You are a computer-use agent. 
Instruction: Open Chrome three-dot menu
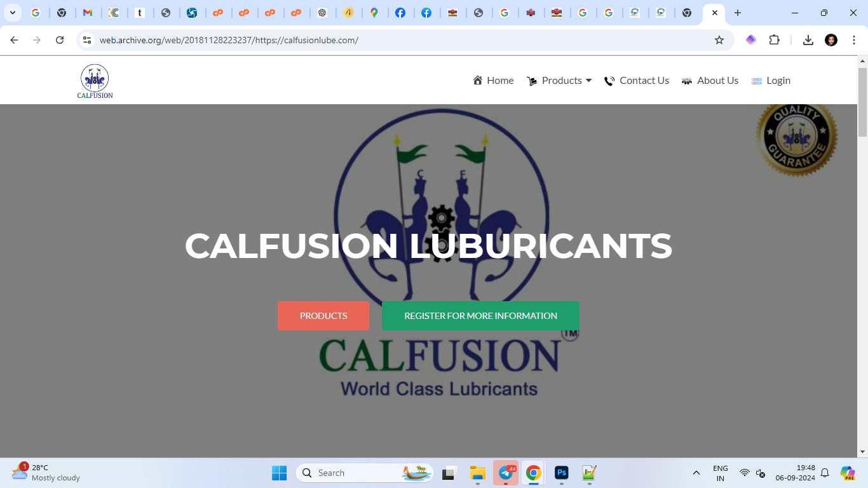(x=854, y=40)
